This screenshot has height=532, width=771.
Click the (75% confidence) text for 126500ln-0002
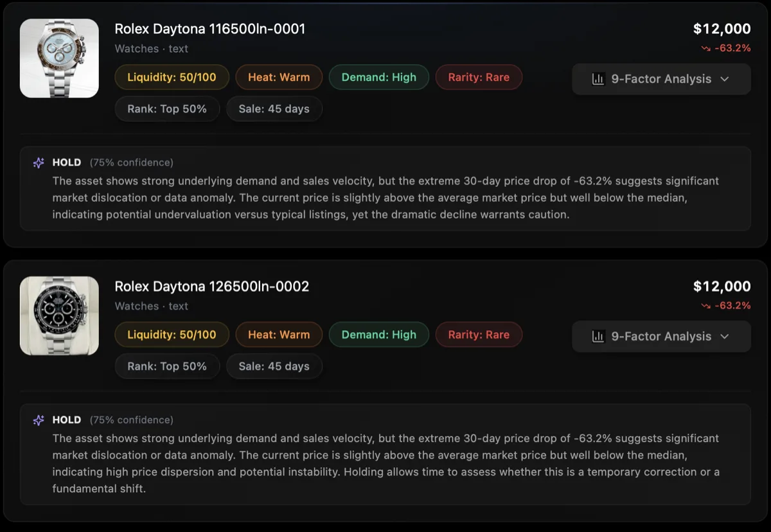tap(132, 420)
